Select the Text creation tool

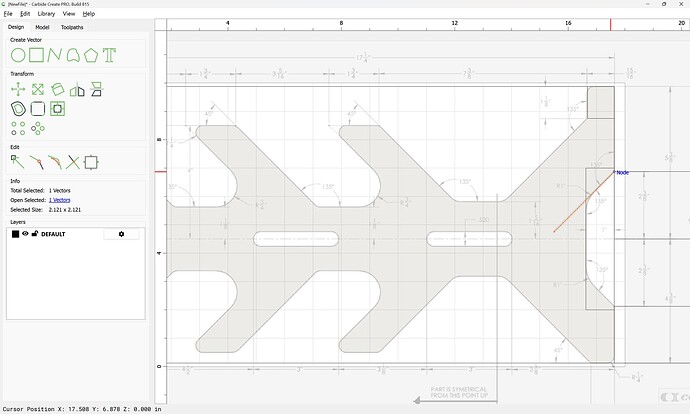coord(109,55)
